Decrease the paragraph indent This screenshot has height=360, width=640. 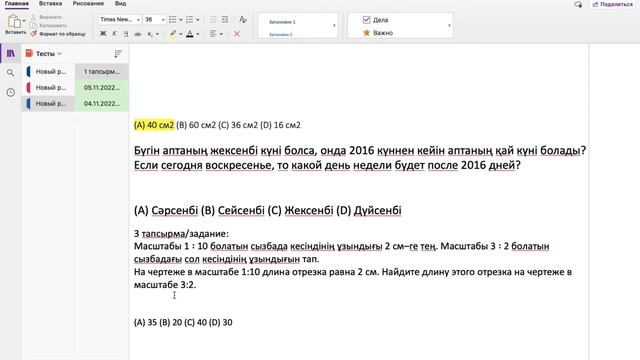pyautogui.click(x=213, y=20)
